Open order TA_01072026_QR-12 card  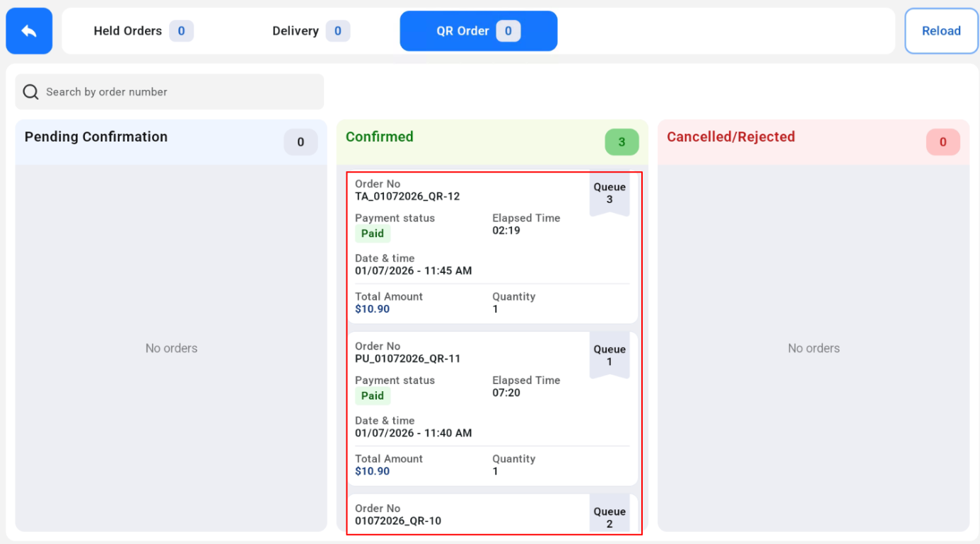point(493,248)
